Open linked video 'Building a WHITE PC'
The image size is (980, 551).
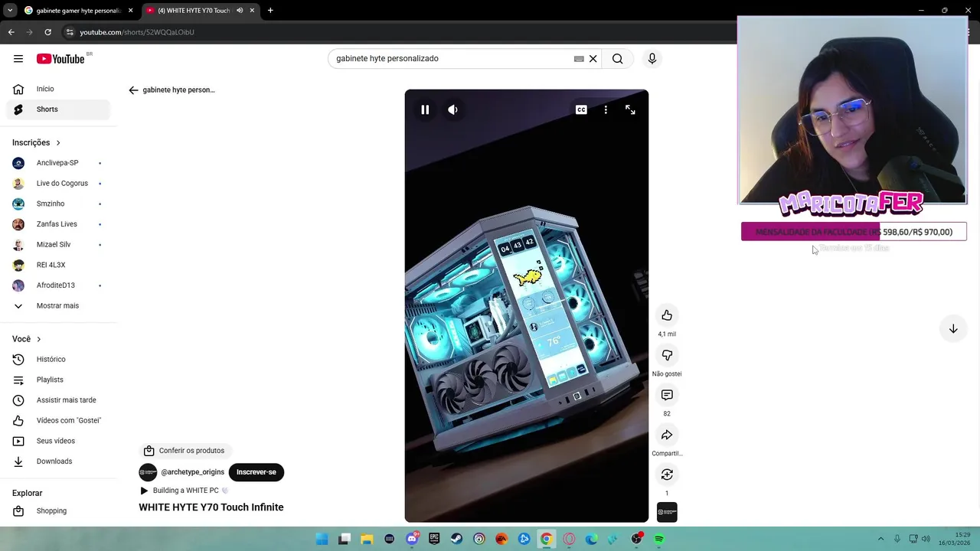click(185, 491)
